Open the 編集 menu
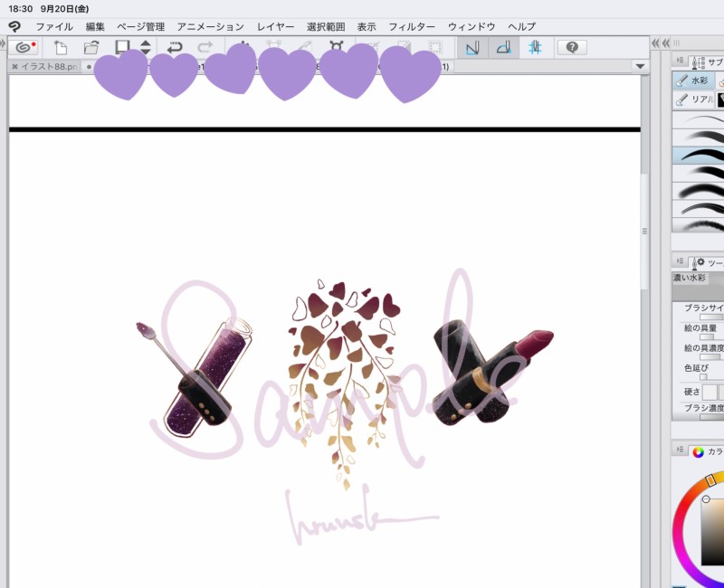Screen dimensions: 724x588 click(x=95, y=27)
